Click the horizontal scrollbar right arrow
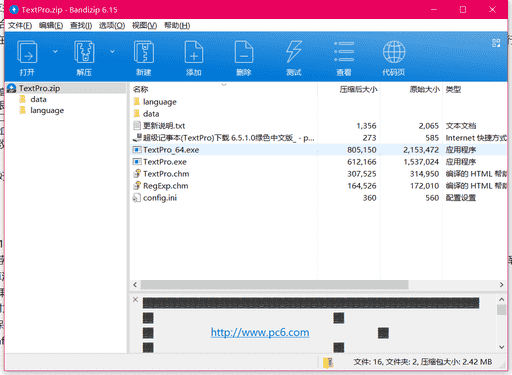Viewport: 512px width, 375px height. coord(501,285)
